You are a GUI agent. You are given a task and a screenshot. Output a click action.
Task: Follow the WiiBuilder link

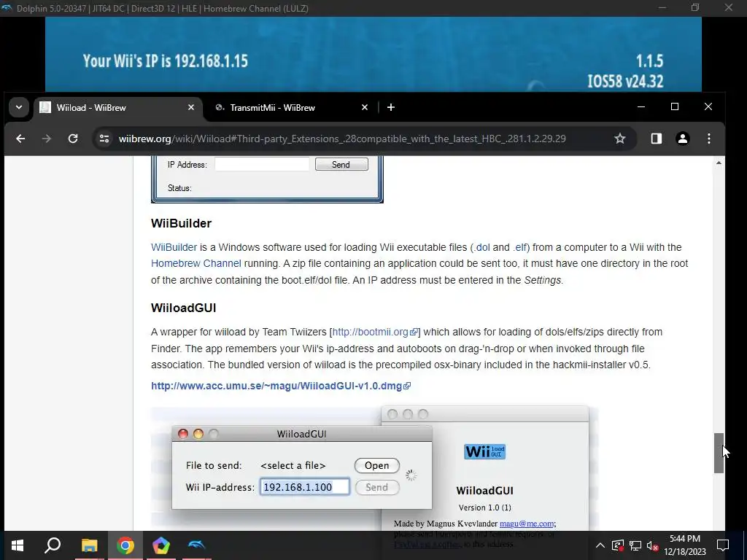(174, 248)
